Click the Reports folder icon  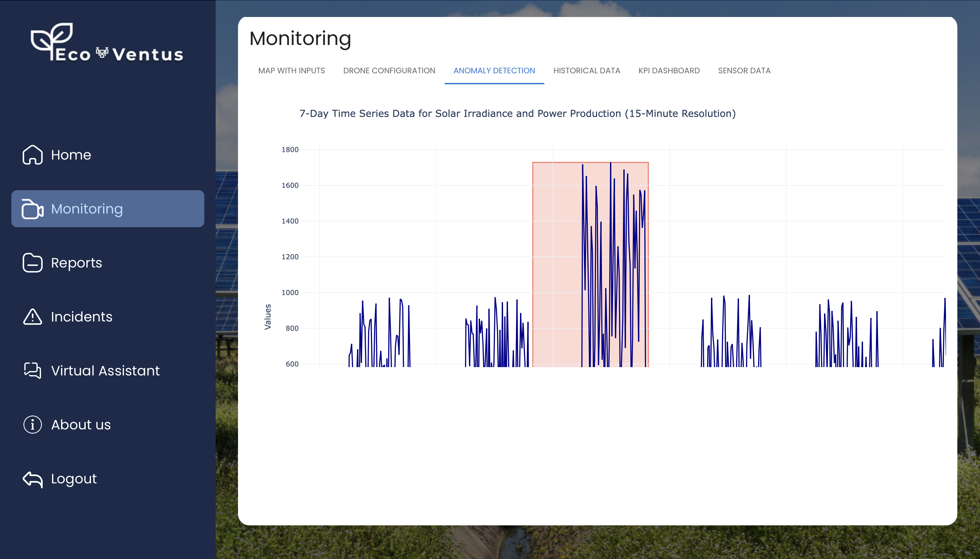[32, 263]
